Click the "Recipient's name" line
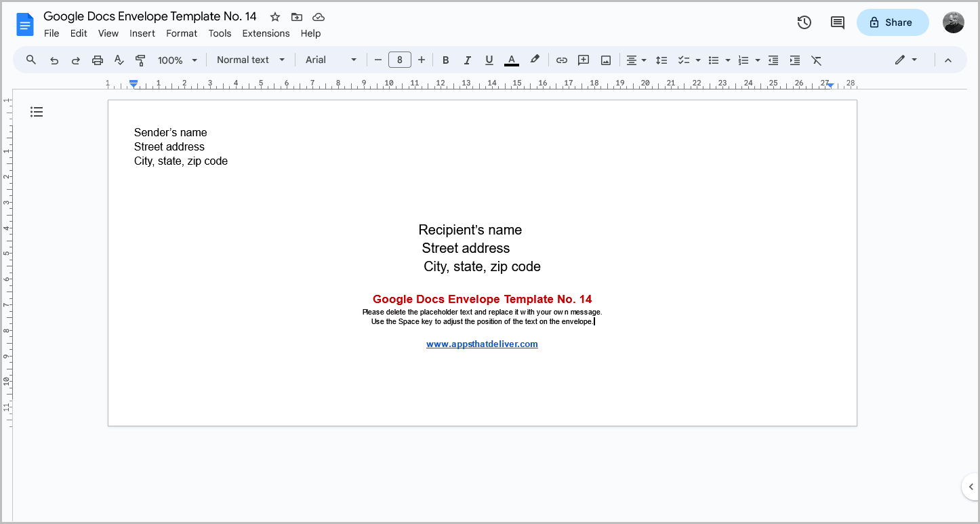The image size is (980, 524). coord(470,230)
